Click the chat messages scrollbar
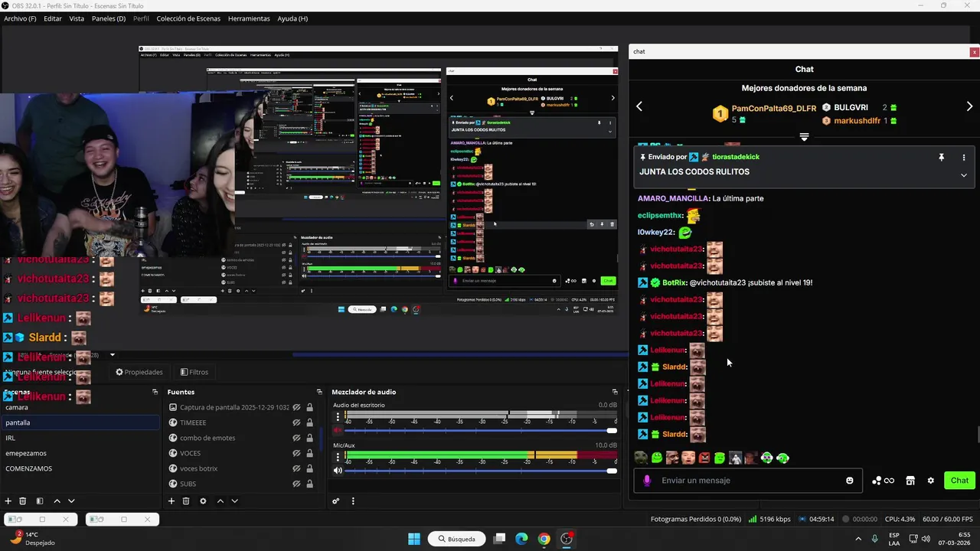This screenshot has width=980, height=551. [978, 434]
